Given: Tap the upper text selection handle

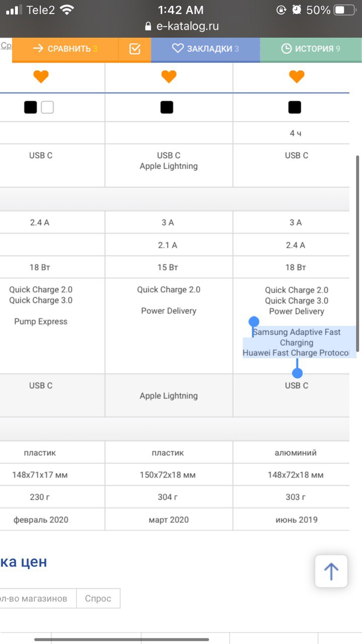Looking at the screenshot, I should tap(254, 321).
